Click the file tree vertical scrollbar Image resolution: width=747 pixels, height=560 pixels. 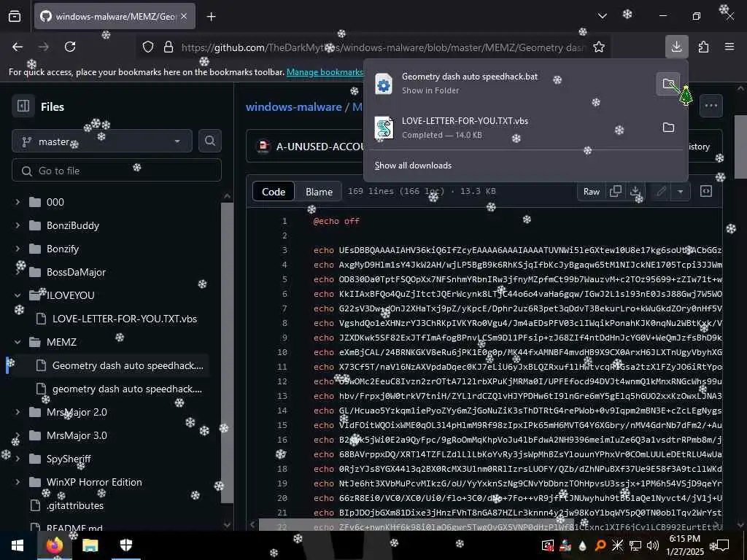228,352
